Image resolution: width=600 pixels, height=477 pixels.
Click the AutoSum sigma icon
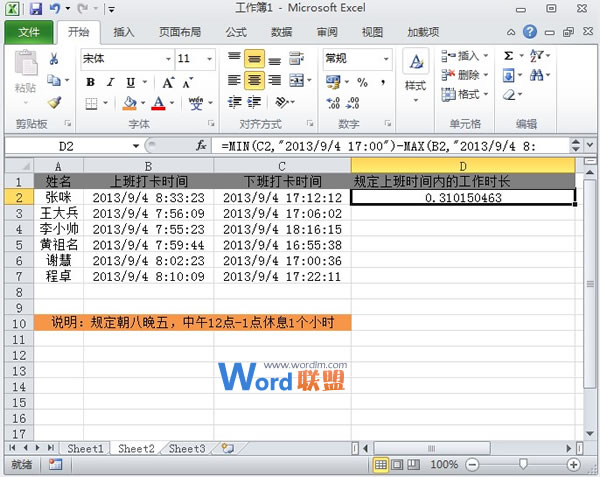click(509, 56)
